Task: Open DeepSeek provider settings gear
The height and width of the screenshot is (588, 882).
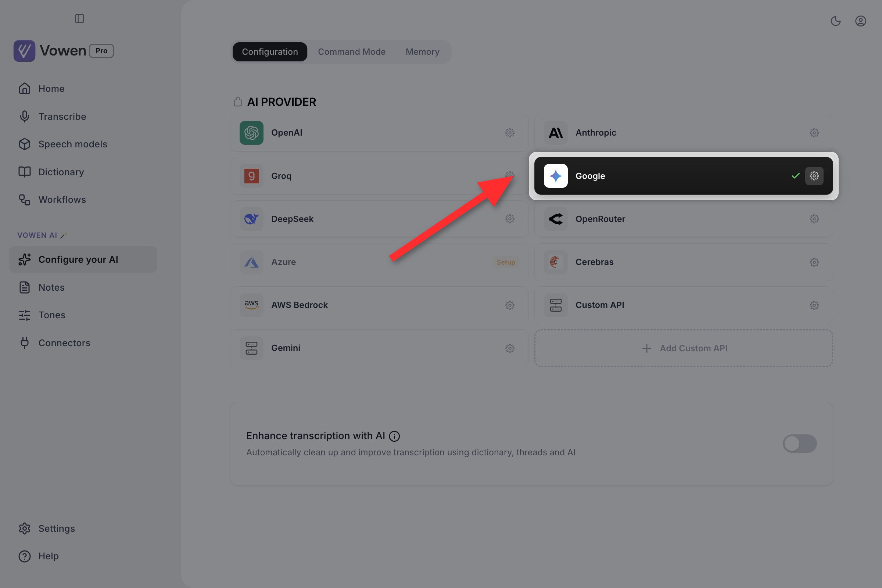Action: pyautogui.click(x=510, y=219)
